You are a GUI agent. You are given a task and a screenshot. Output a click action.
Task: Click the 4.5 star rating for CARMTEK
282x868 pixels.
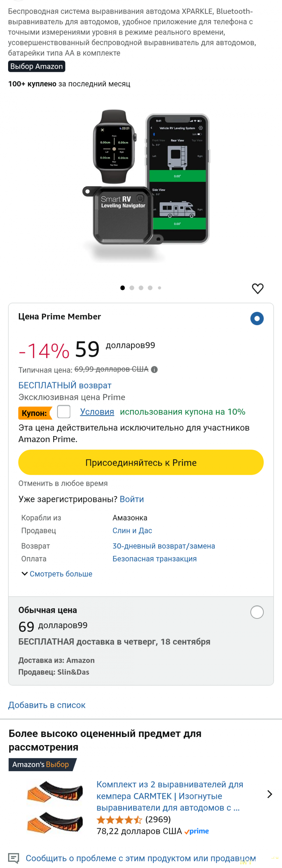coord(119,820)
